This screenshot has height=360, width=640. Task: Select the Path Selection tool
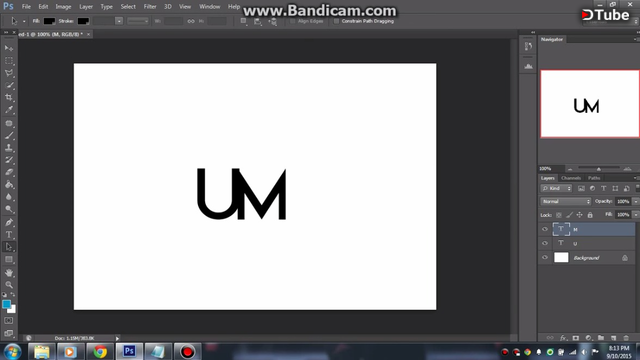(x=9, y=247)
